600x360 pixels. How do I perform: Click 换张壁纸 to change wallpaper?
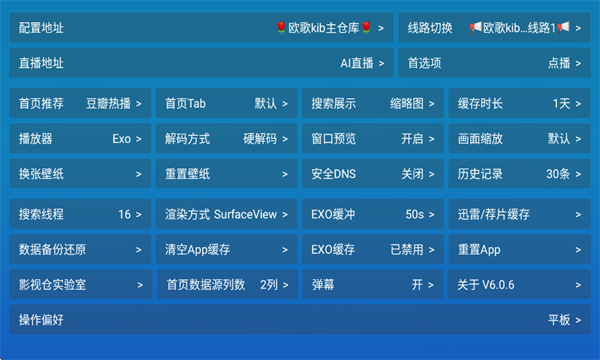point(80,174)
